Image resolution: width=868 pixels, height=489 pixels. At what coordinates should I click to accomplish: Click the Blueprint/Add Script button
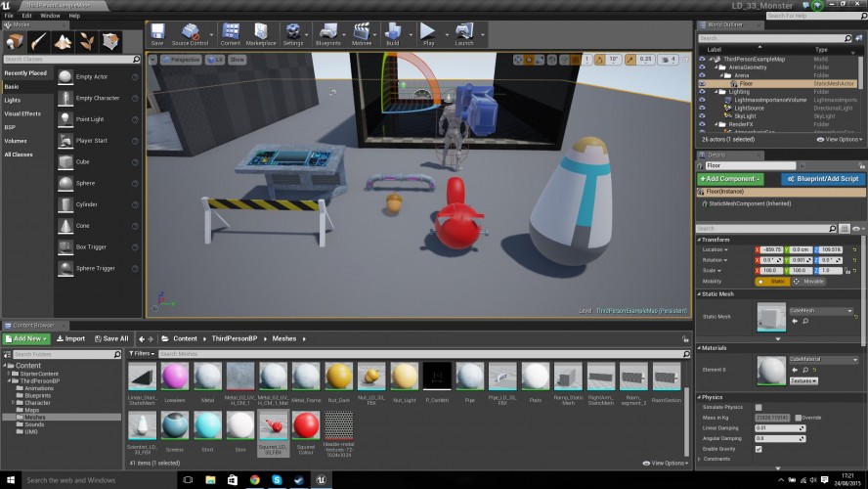pos(823,179)
